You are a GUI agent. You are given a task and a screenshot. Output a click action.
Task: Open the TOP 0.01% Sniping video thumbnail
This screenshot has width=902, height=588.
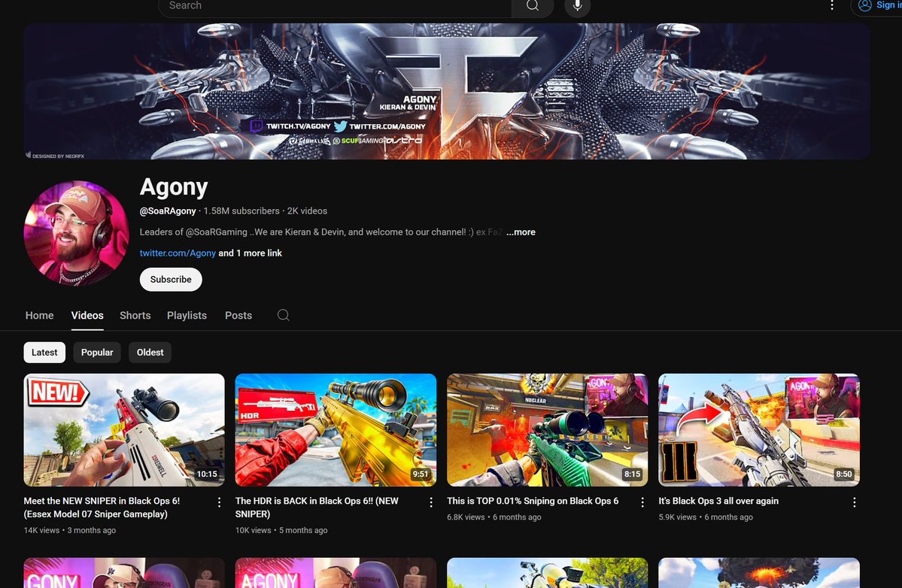[548, 430]
